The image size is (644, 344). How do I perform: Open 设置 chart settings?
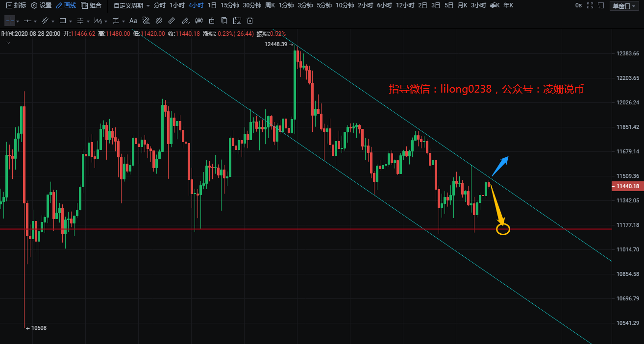coord(41,5)
